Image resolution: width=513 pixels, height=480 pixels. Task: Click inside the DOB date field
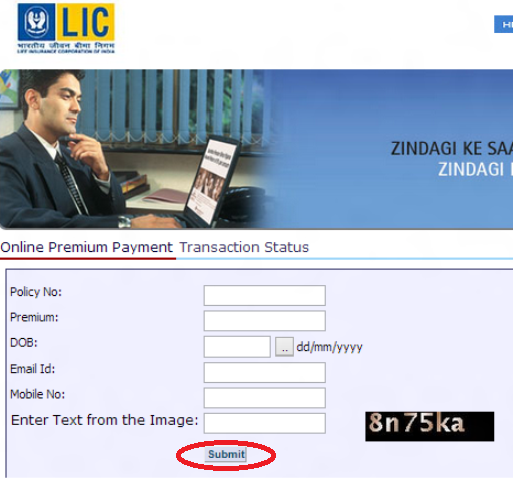tap(237, 347)
